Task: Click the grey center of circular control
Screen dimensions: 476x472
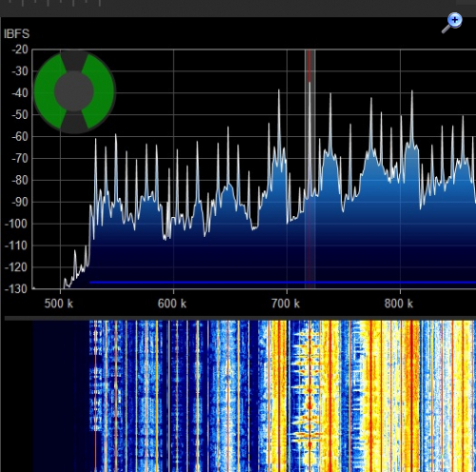Action: (74, 91)
